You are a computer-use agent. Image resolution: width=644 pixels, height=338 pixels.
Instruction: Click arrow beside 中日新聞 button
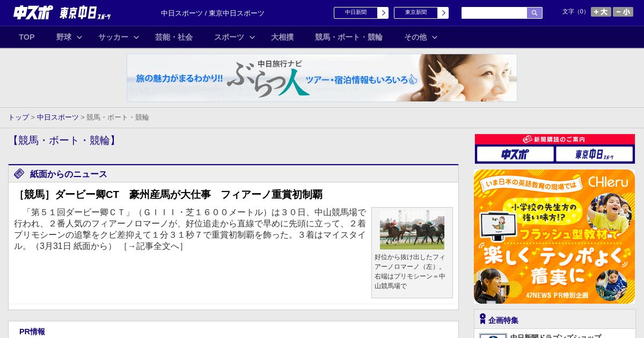point(383,13)
